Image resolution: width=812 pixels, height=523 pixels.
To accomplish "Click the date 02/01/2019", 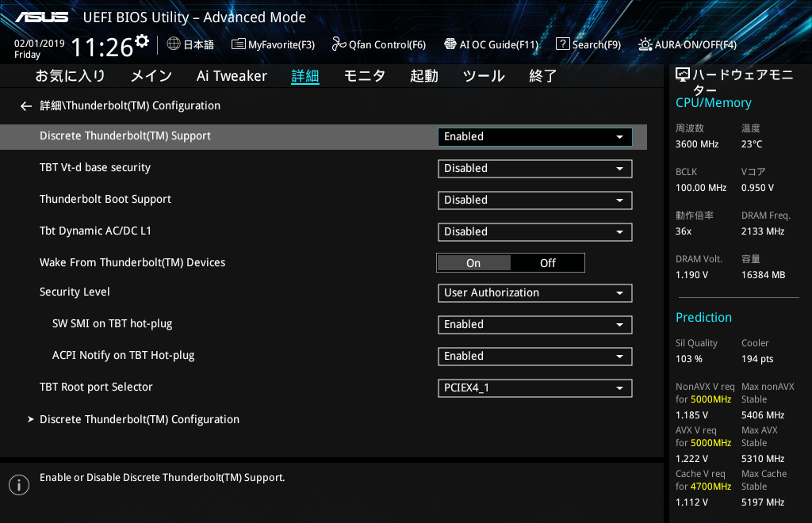I will point(40,44).
